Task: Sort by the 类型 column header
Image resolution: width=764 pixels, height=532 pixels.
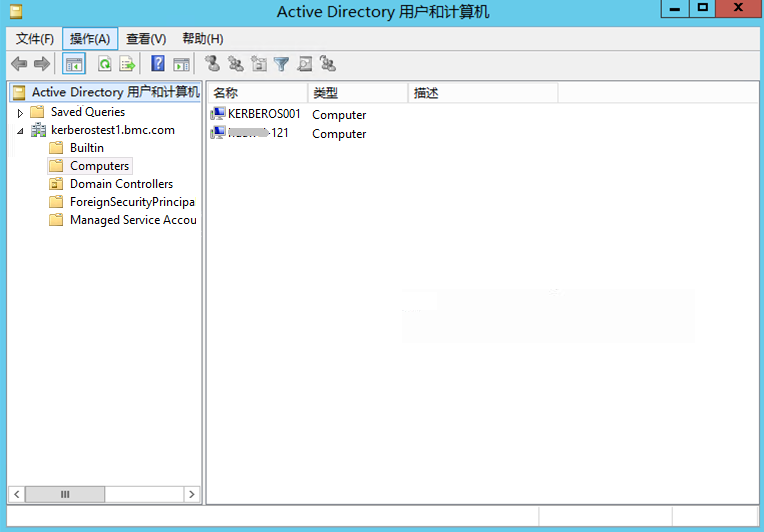Action: (x=358, y=93)
